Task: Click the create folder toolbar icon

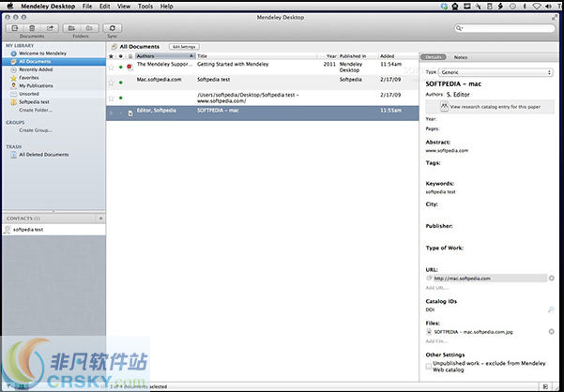Action: click(71, 28)
